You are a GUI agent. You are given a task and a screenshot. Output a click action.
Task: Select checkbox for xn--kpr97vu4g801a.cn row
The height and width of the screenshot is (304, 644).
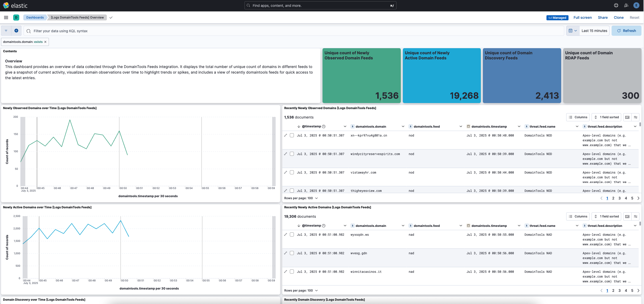click(x=292, y=135)
